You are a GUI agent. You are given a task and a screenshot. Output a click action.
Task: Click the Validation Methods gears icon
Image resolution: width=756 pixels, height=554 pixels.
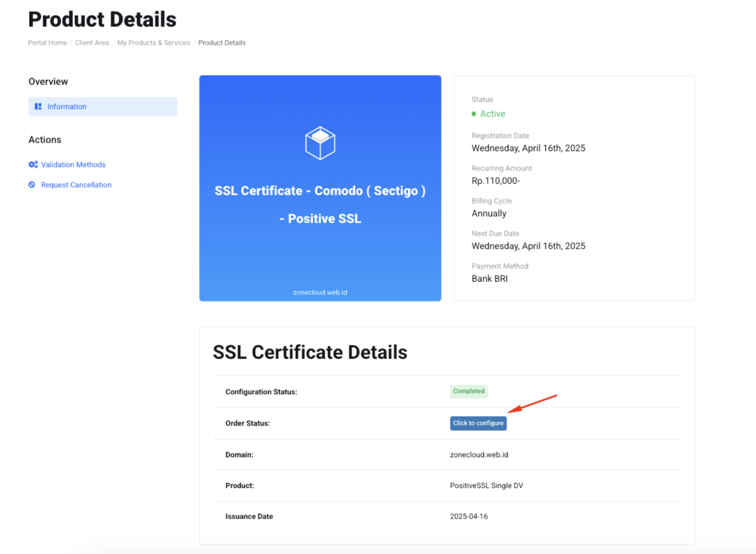click(33, 165)
